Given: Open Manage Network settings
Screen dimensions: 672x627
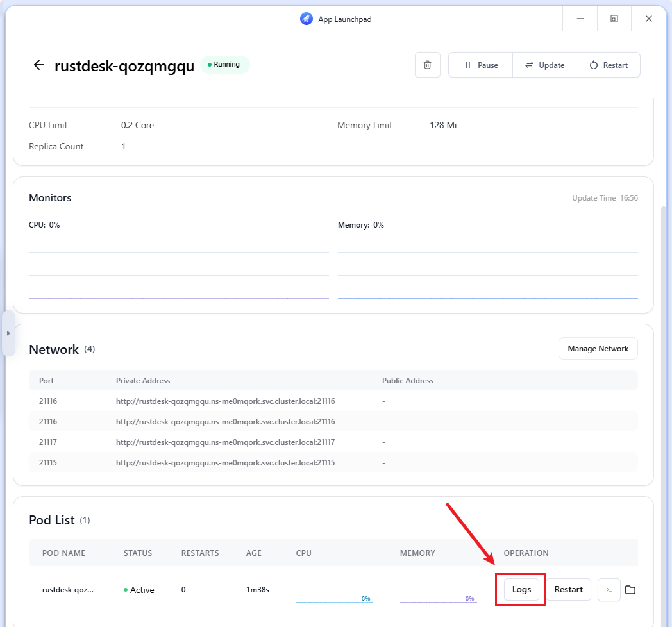Looking at the screenshot, I should [598, 349].
